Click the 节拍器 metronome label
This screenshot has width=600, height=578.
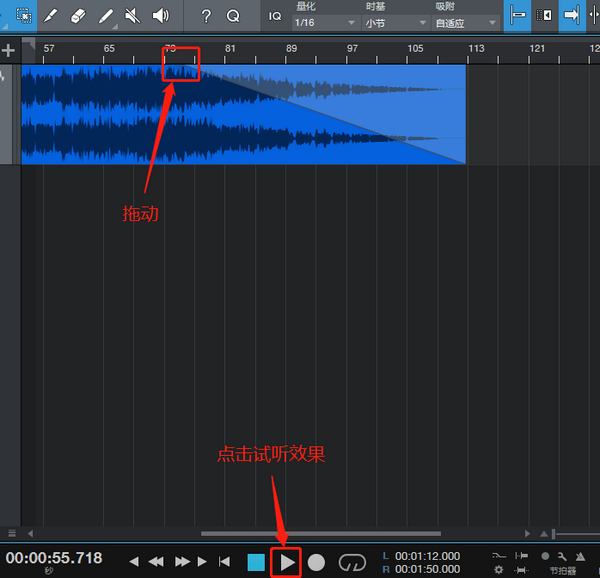click(563, 571)
